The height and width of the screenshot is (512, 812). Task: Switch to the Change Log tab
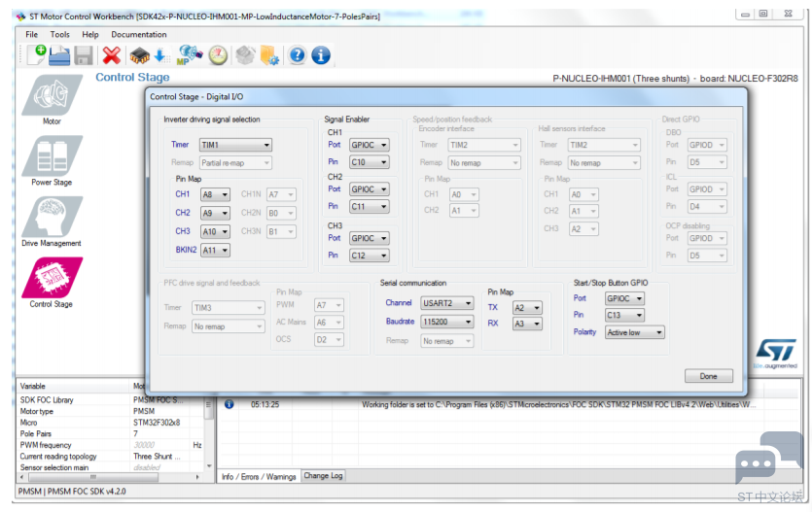click(323, 476)
